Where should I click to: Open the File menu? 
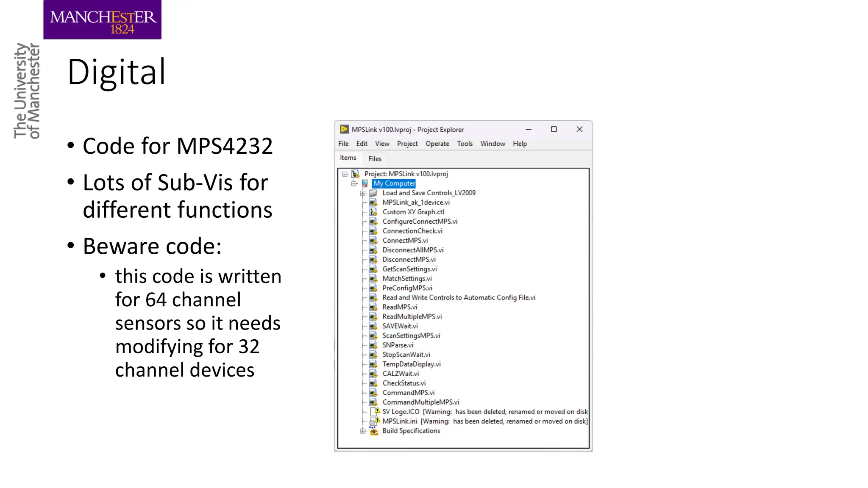[343, 144]
